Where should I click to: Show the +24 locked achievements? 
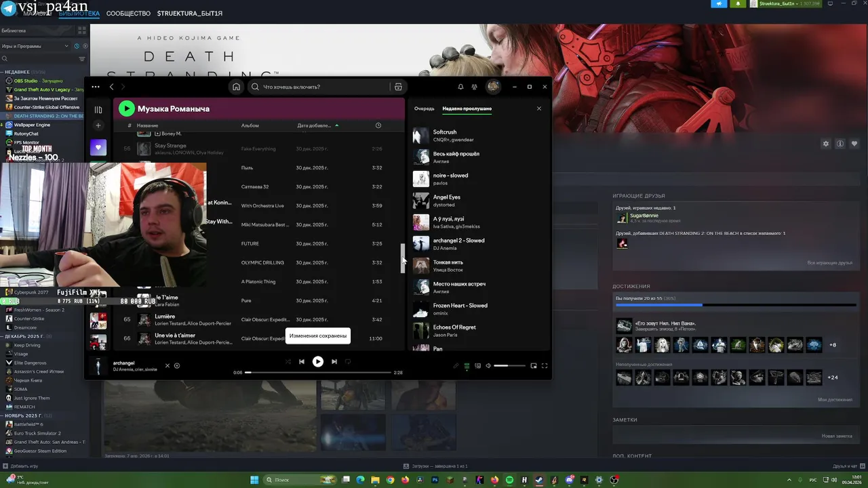[833, 378]
